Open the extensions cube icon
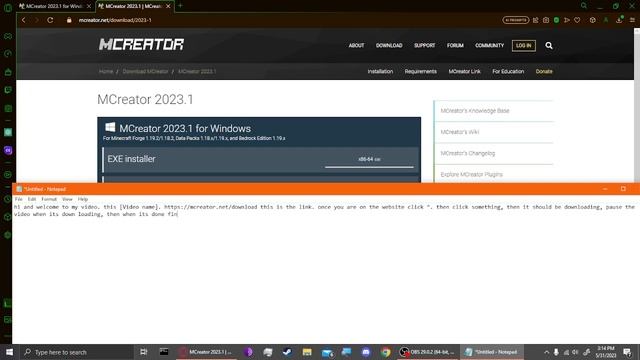640x360 pixels. 592,20
